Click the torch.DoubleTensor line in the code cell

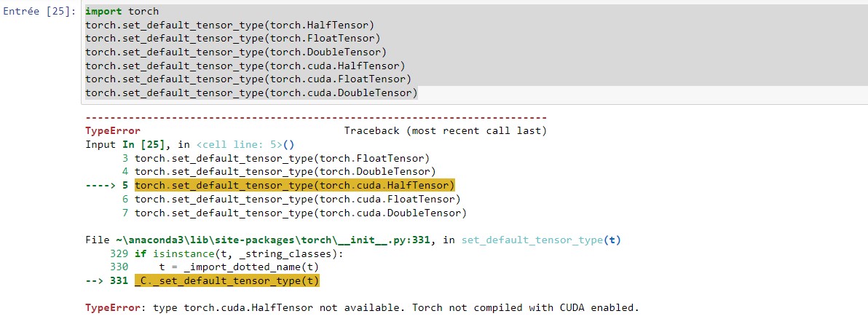(235, 52)
